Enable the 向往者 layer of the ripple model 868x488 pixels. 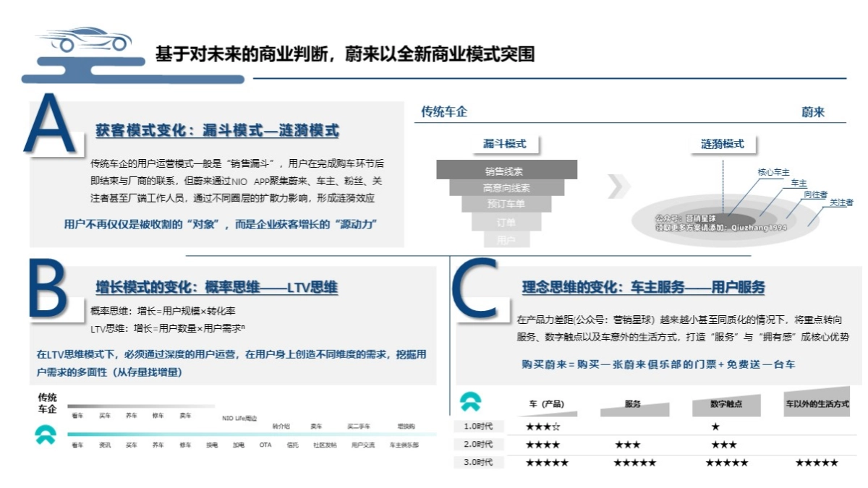[787, 218]
